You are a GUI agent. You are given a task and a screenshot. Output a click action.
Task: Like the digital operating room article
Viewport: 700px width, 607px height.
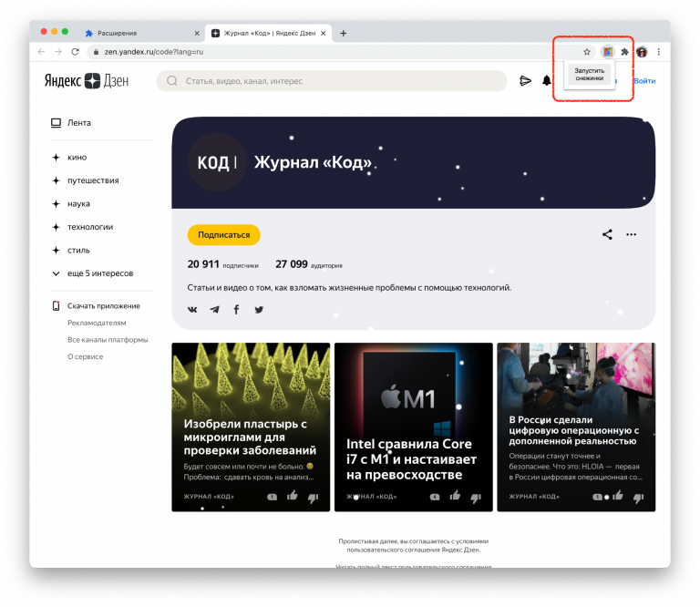[618, 497]
